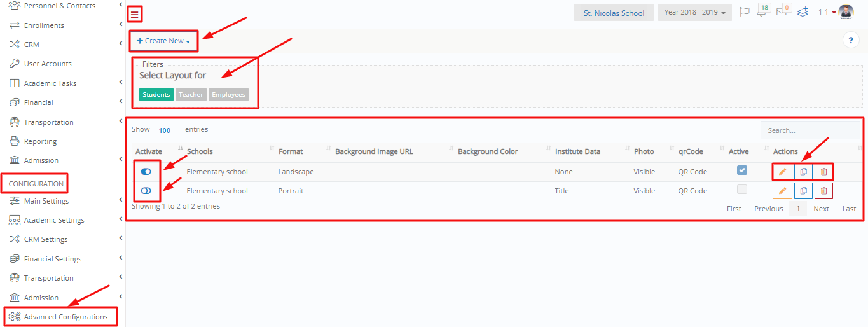Click the Academic Tasks grid icon

tap(14, 83)
